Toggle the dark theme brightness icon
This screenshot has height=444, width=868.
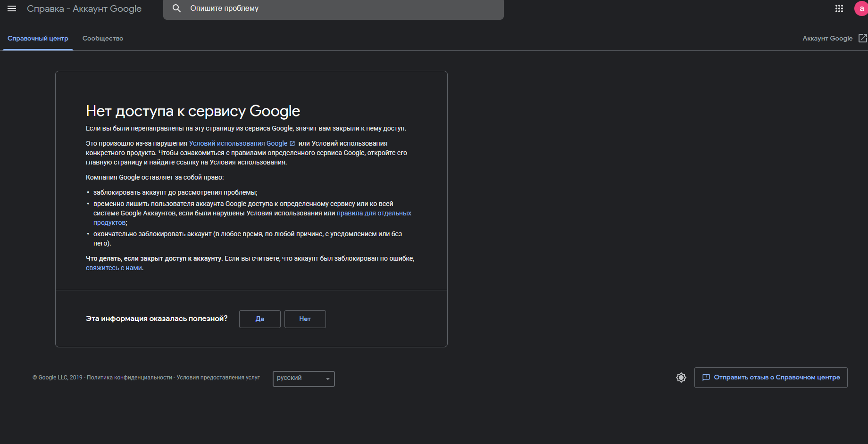click(681, 378)
